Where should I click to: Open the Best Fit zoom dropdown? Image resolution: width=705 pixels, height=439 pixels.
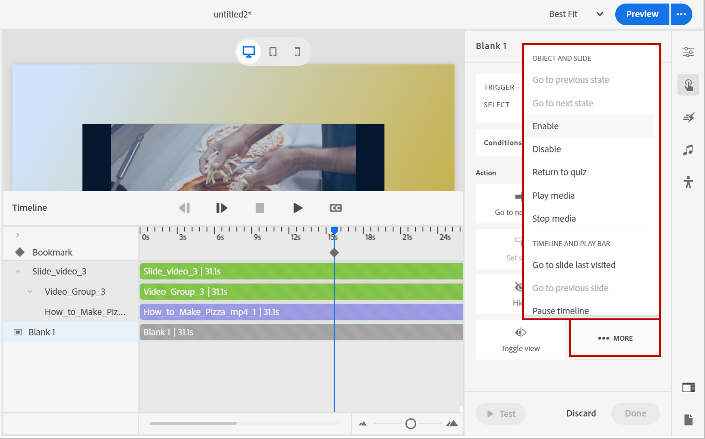click(x=577, y=14)
